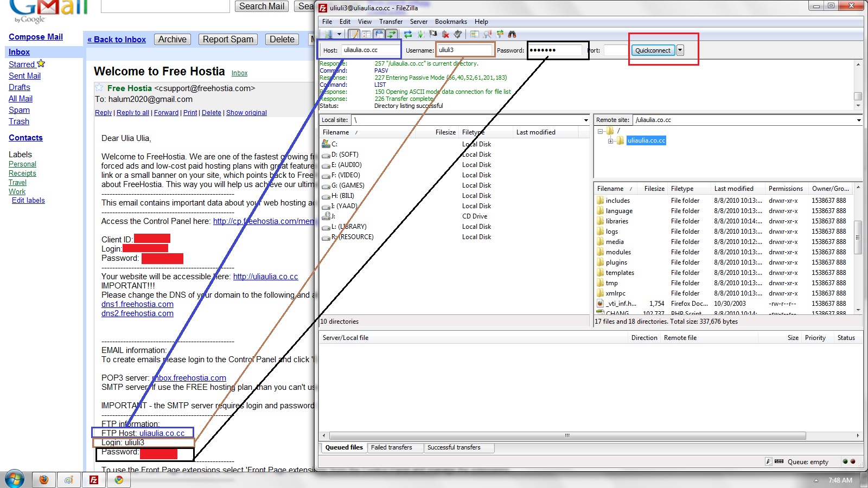Toggle synchronized browsing icon

tap(500, 34)
